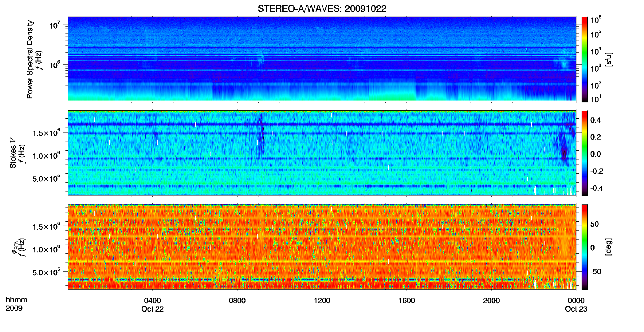This screenshot has width=644, height=332.
Task: Click the plot title STEREO-A/WAVES: 20091022
Action: click(322, 9)
